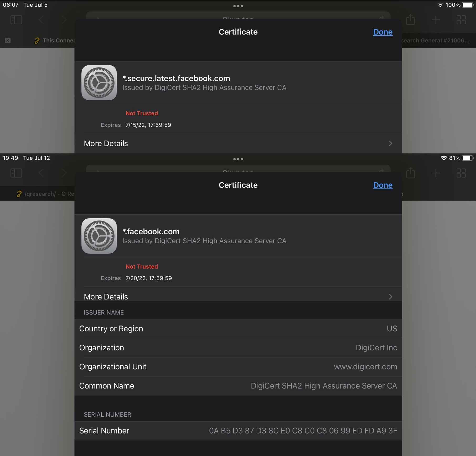Tap the sidebar icon in top Safari toolbar

tap(16, 20)
